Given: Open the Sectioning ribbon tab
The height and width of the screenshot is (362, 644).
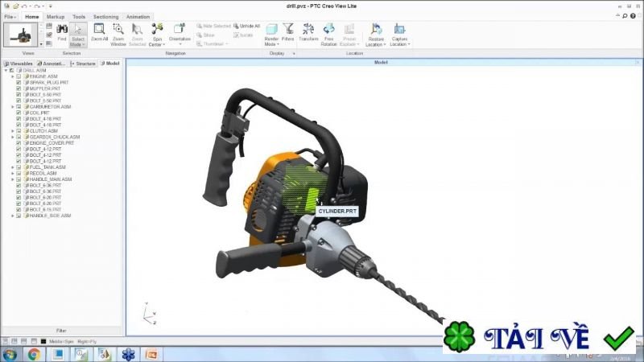Looking at the screenshot, I should point(105,17).
